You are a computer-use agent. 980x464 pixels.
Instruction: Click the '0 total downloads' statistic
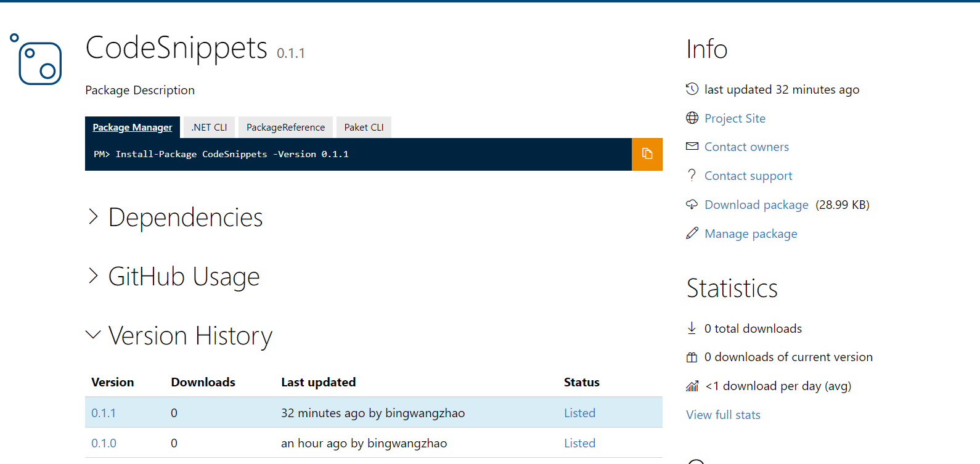pyautogui.click(x=753, y=328)
